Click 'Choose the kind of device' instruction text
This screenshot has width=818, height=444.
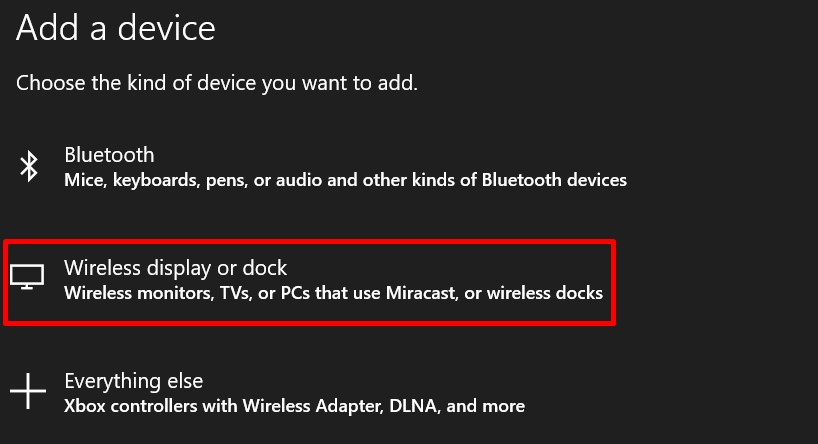[x=216, y=83]
